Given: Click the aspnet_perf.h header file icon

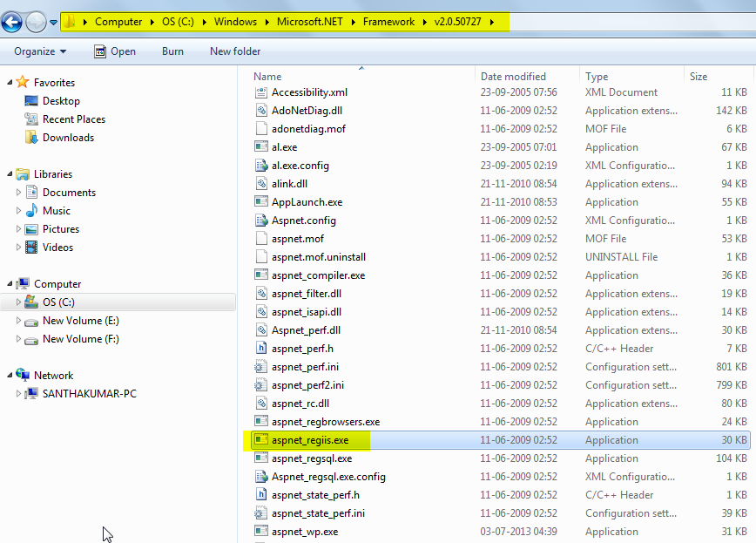Looking at the screenshot, I should coord(260,348).
